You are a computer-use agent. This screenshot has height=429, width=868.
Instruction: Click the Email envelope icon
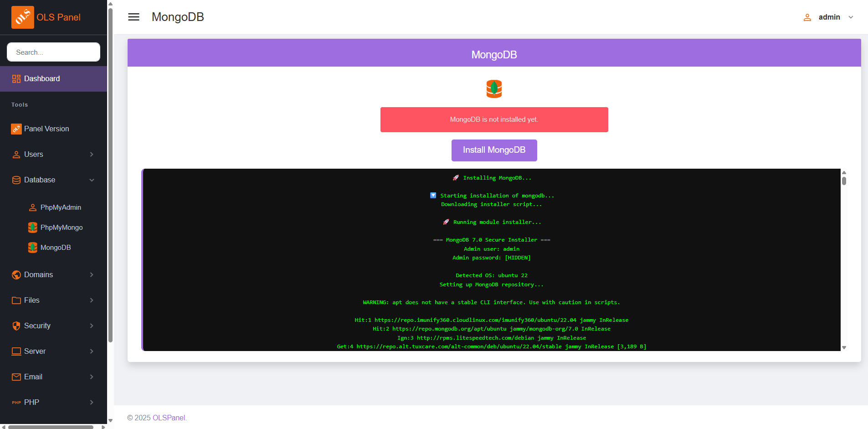16,377
